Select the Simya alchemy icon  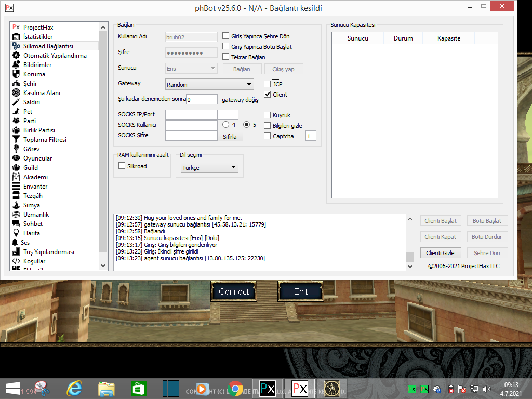tap(16, 205)
